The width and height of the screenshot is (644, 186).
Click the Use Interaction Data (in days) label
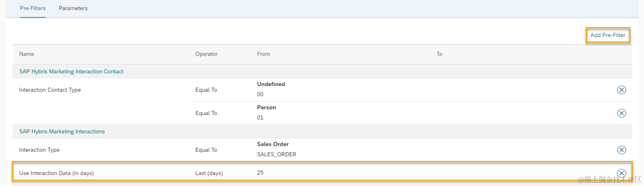pos(56,173)
